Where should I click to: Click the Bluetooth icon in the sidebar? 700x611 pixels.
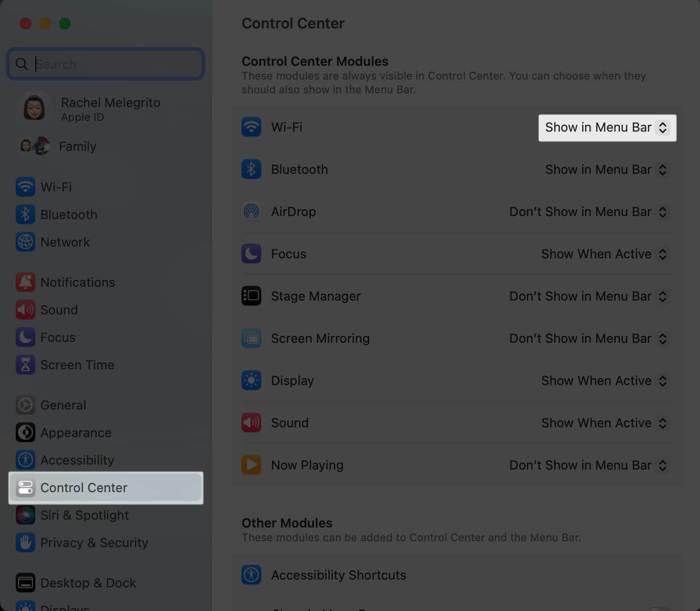[x=26, y=215]
